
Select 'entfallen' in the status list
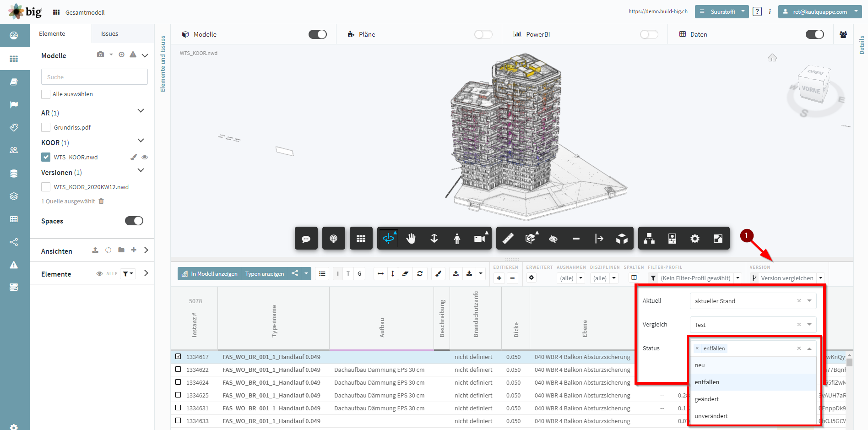tap(753, 382)
